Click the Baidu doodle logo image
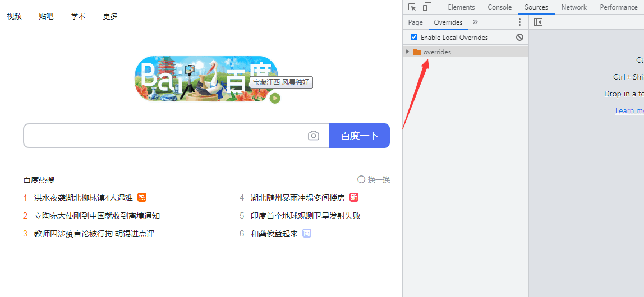 click(206, 79)
